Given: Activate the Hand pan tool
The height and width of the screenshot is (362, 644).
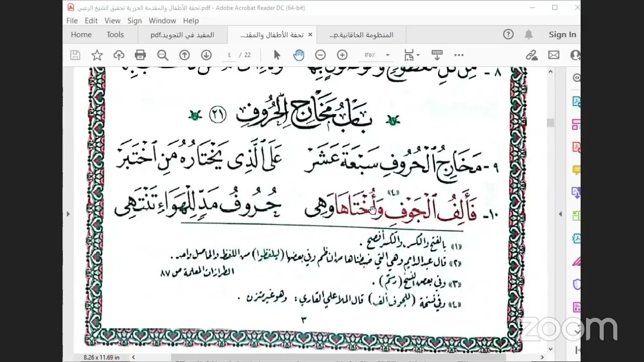Looking at the screenshot, I should 299,55.
